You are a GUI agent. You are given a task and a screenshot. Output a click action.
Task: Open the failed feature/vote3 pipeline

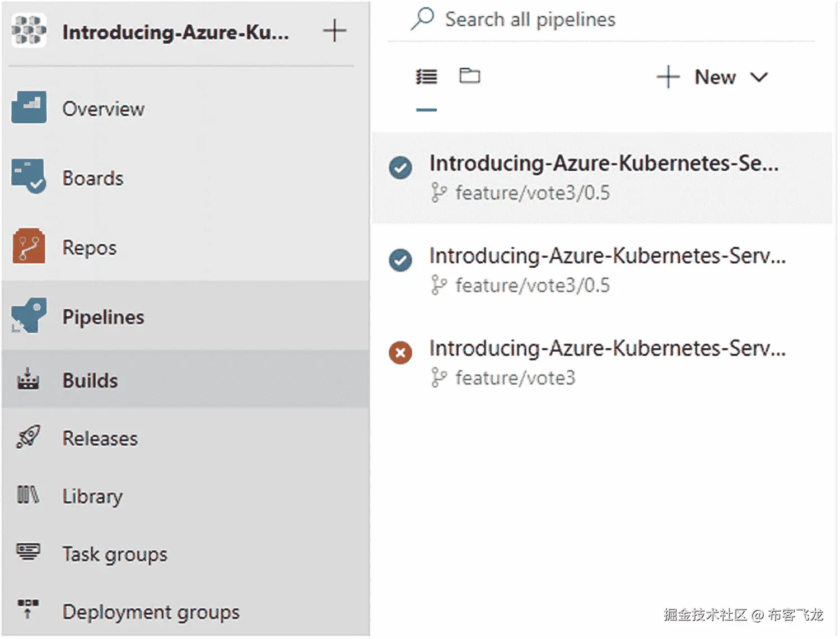[607, 348]
